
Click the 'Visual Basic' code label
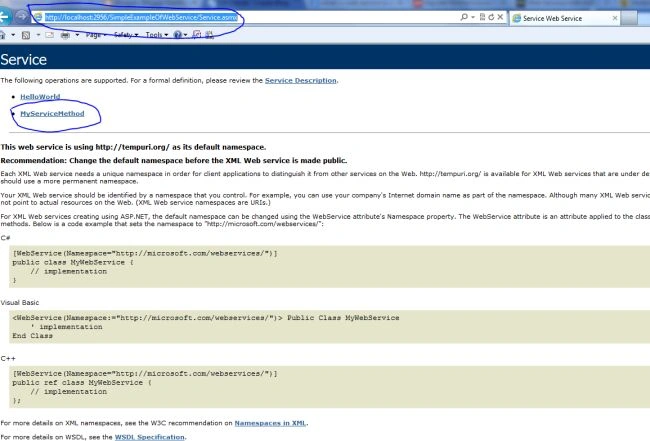(x=20, y=303)
